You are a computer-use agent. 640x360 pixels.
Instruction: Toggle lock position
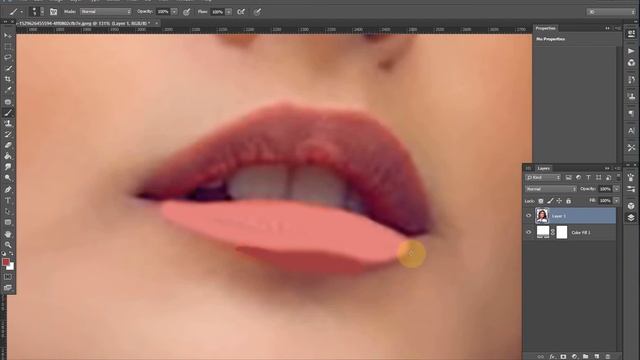(x=559, y=201)
